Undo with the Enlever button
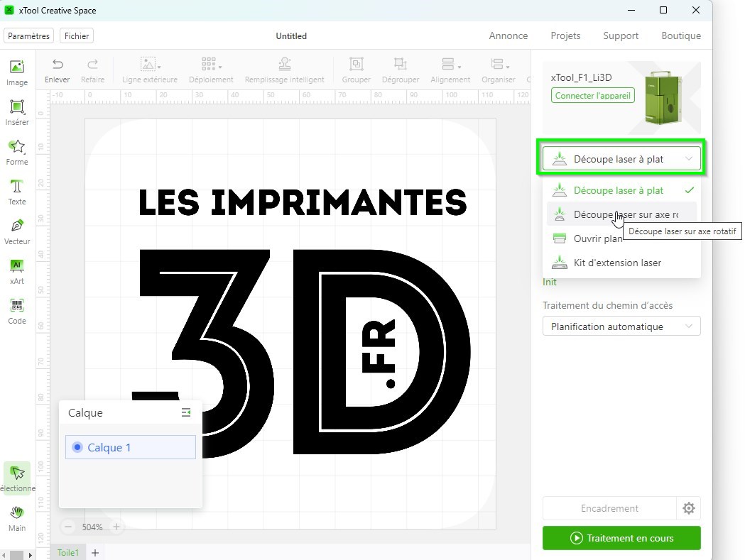 [x=57, y=71]
